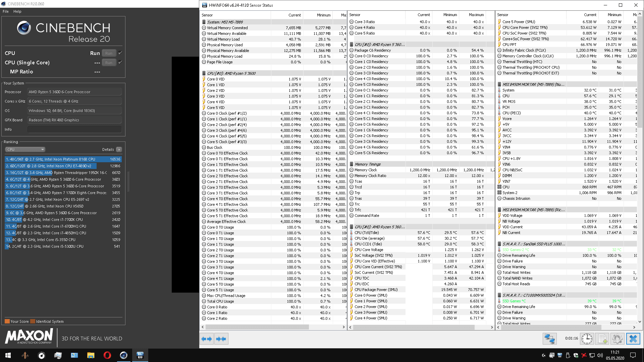Click the Minimum column header in left pane

click(x=318, y=15)
